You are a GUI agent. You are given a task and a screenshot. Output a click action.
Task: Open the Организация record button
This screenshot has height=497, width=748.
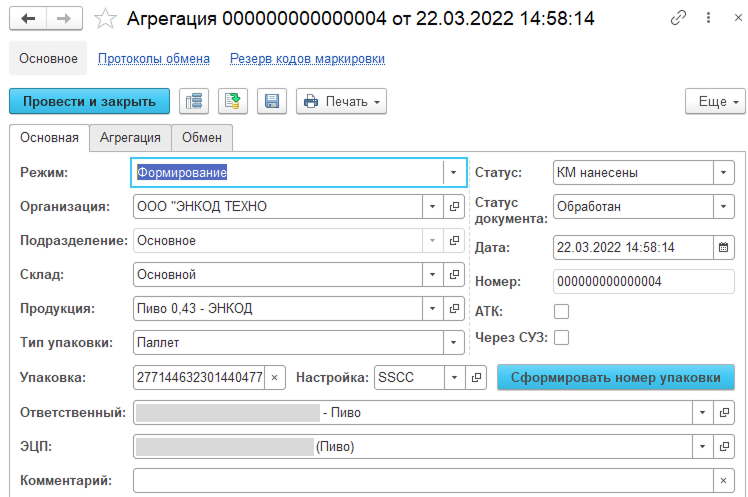[x=453, y=207]
